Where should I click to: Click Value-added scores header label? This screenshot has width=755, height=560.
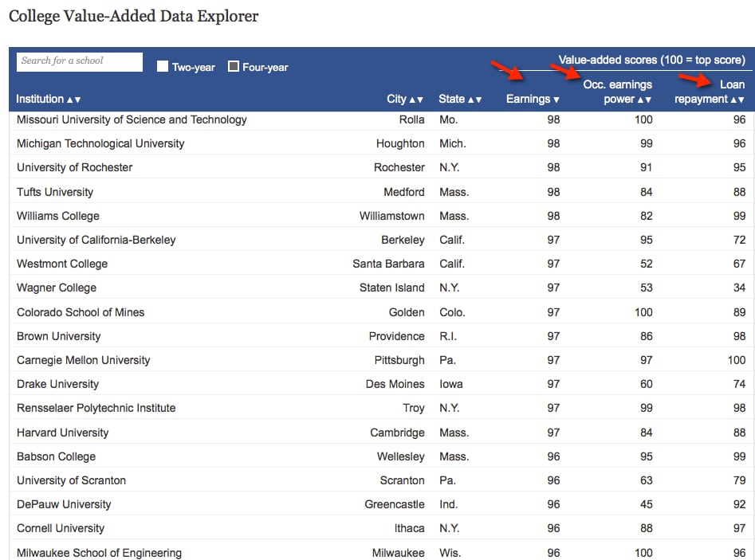651,60
